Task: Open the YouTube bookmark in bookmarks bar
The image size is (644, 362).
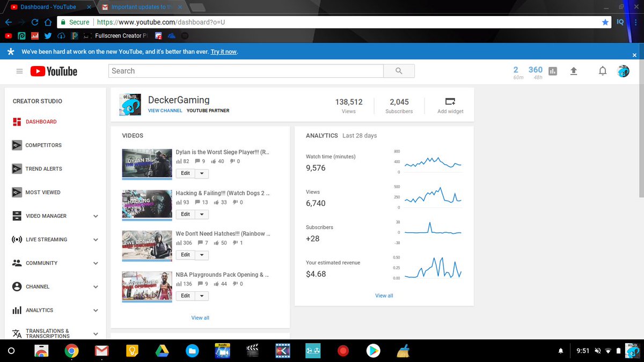Action: point(8,36)
